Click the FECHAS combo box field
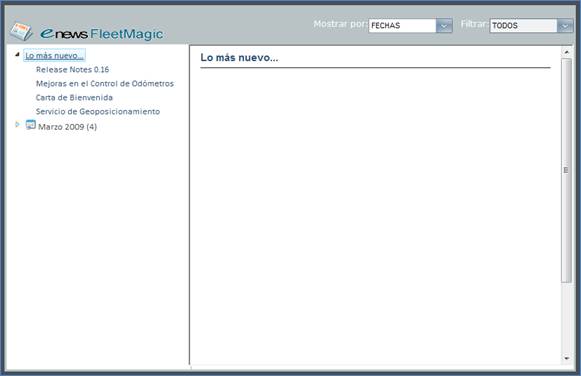Screen dimensions: 581x376 click(402, 26)
